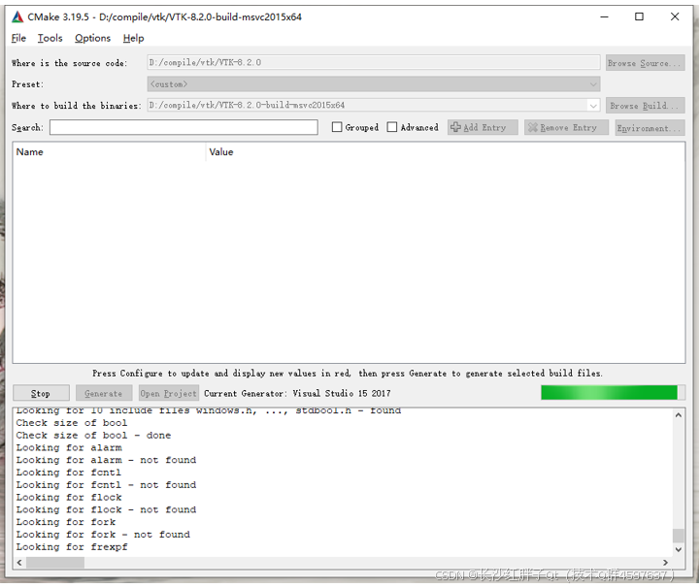The width and height of the screenshot is (700, 588).
Task: Click log line 'Looking for frexpf'
Action: [x=72, y=547]
